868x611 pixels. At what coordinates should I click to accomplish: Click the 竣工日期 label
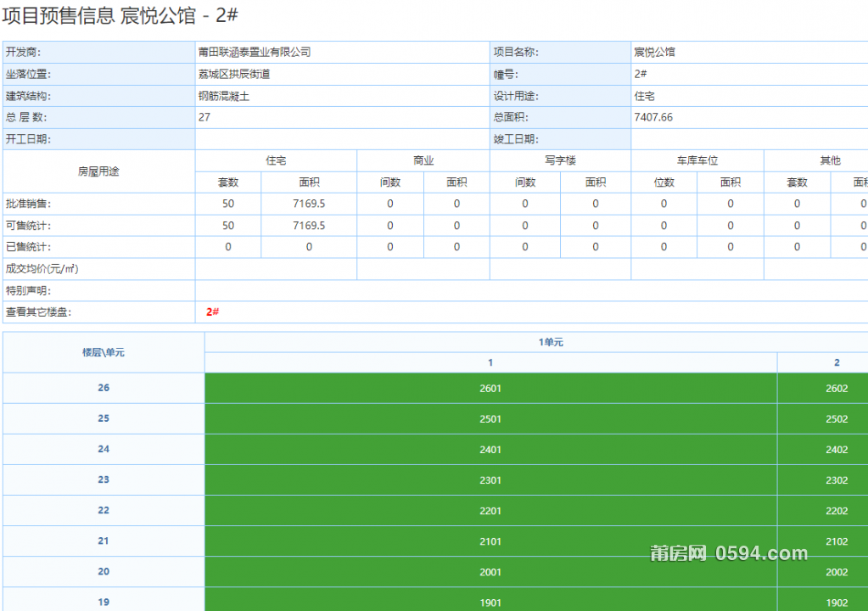(516, 139)
